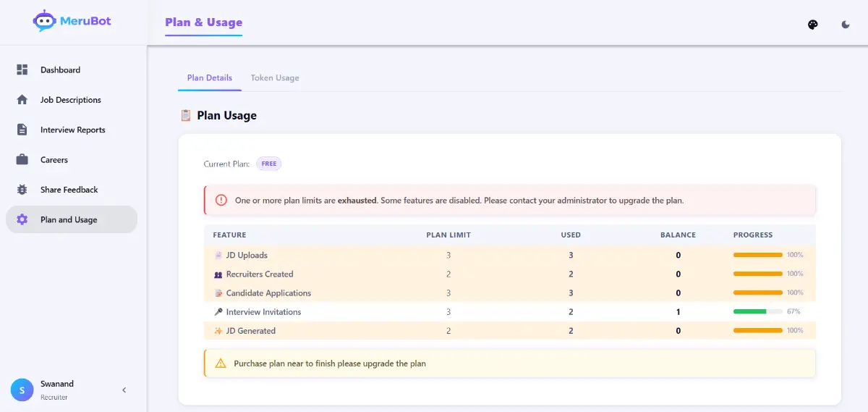Viewport: 868px width, 412px height.
Task: Switch to the Token Usage tab
Action: (x=275, y=77)
